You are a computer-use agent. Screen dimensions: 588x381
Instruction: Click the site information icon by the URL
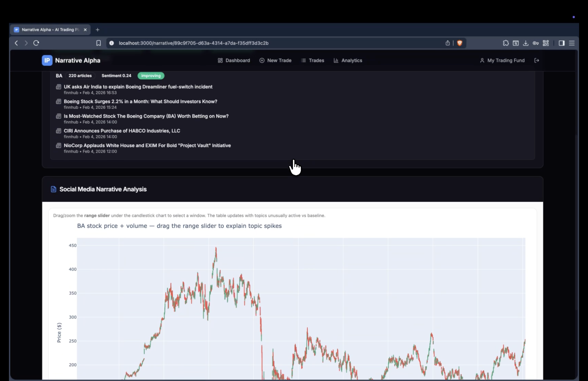click(112, 43)
